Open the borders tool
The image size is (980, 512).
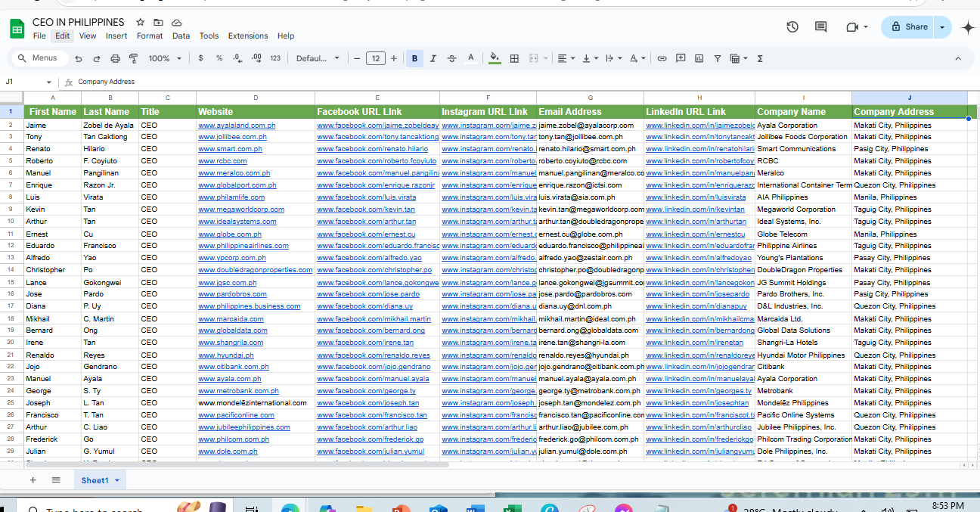point(514,58)
